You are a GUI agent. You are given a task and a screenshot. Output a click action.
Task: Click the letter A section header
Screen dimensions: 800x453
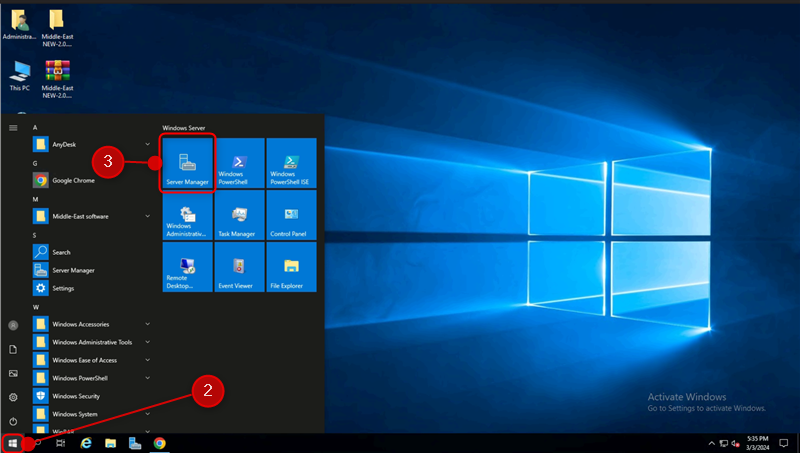35,128
